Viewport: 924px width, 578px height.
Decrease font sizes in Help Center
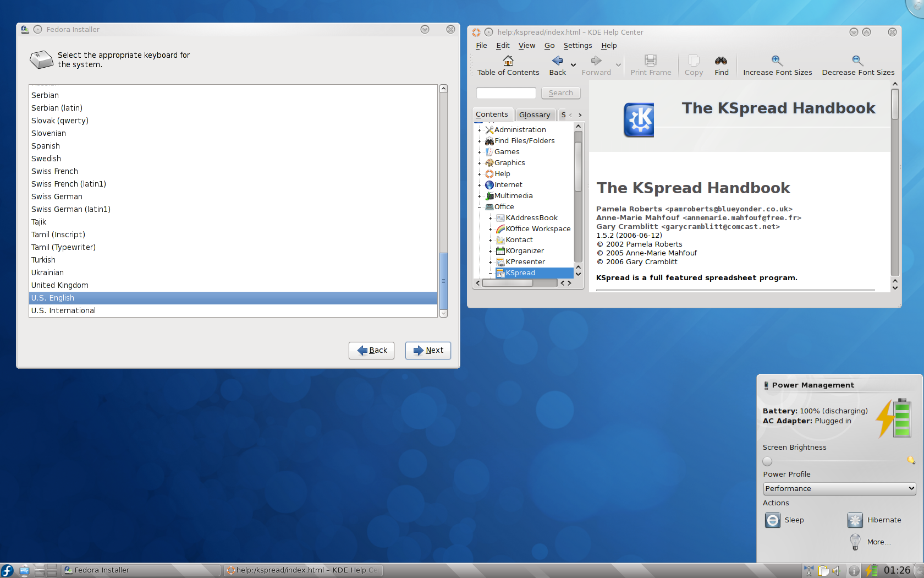coord(858,66)
